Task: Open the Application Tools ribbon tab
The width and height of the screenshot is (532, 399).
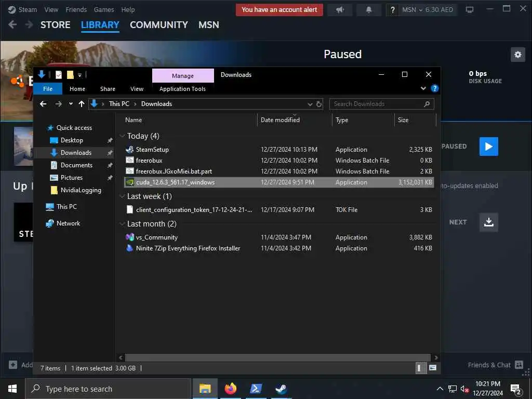Action: [x=182, y=89]
